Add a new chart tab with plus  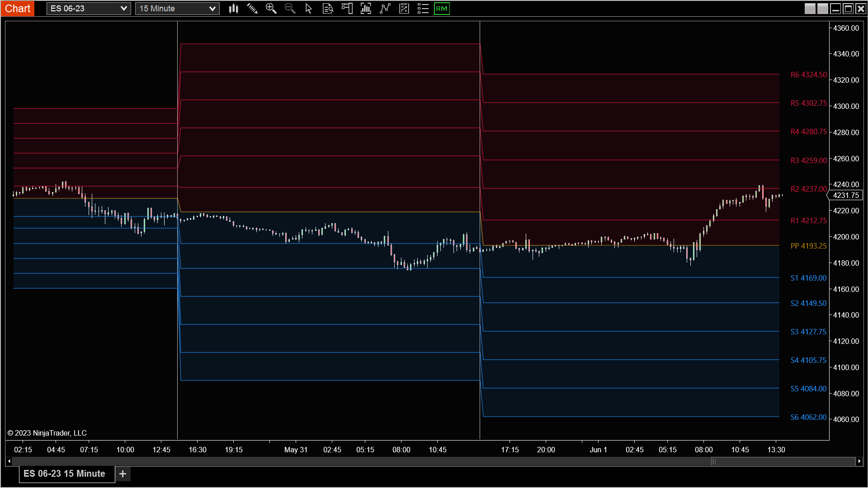click(x=123, y=474)
